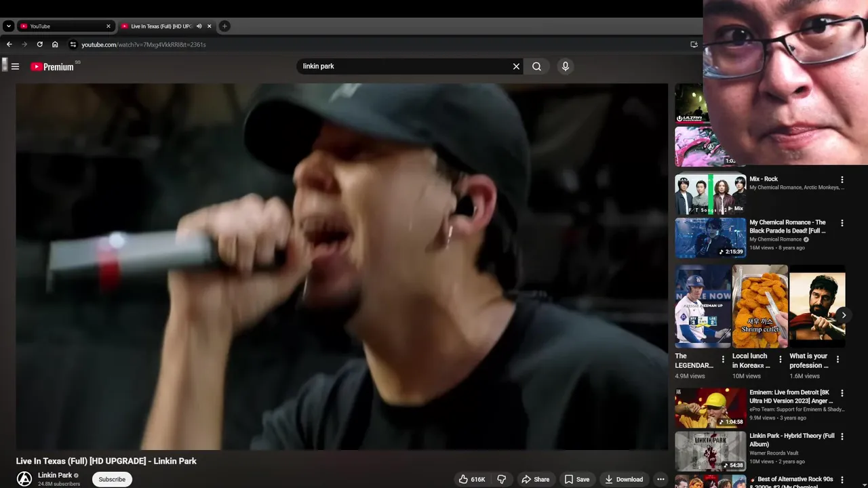Open Eminem: Live from Detroit title
This screenshot has height=488, width=868.
click(791, 396)
